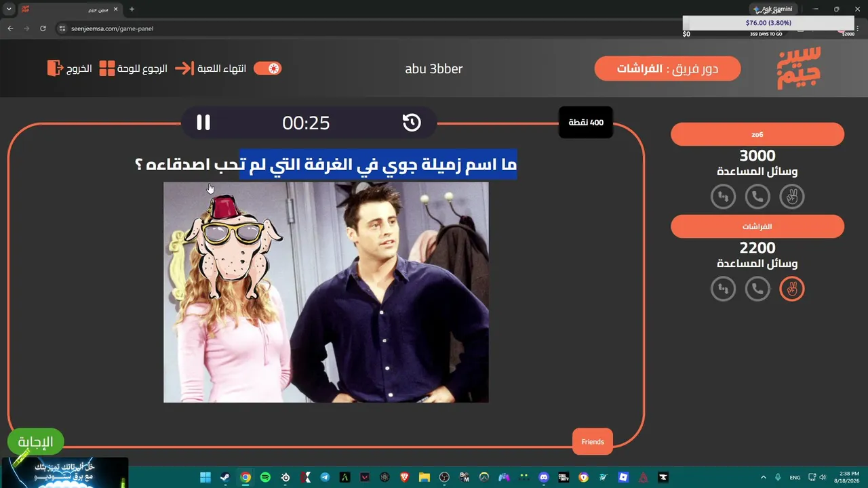
Task: Click the Friends category tag
Action: click(593, 442)
